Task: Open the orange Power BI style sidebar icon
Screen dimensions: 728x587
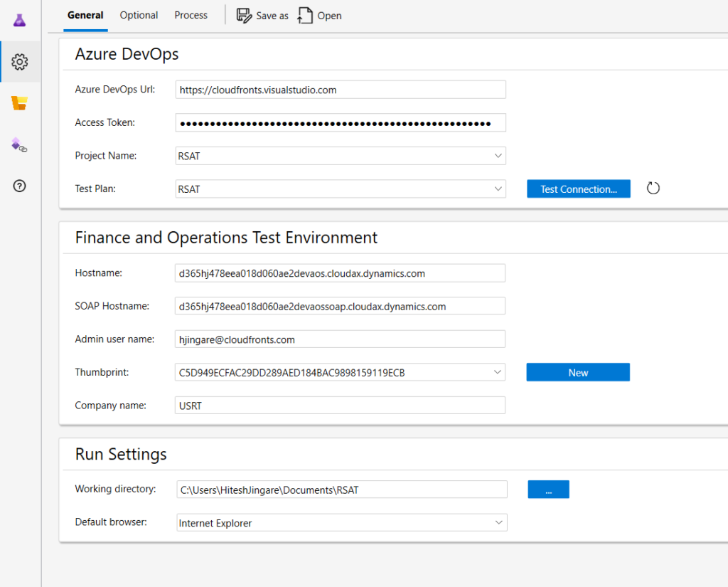Action: point(19,102)
